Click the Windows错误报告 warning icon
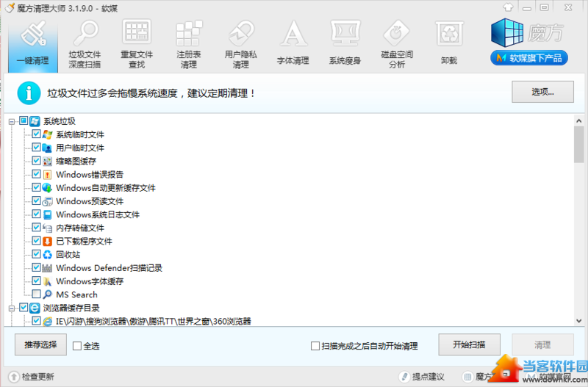The width and height of the screenshot is (588, 387). coord(47,175)
